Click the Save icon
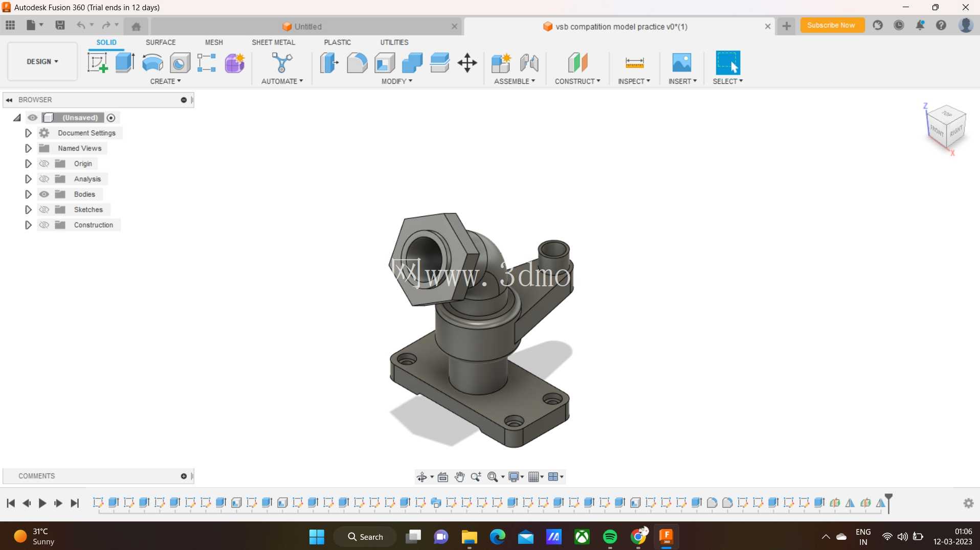Screen dimensions: 980x550 pyautogui.click(x=60, y=25)
